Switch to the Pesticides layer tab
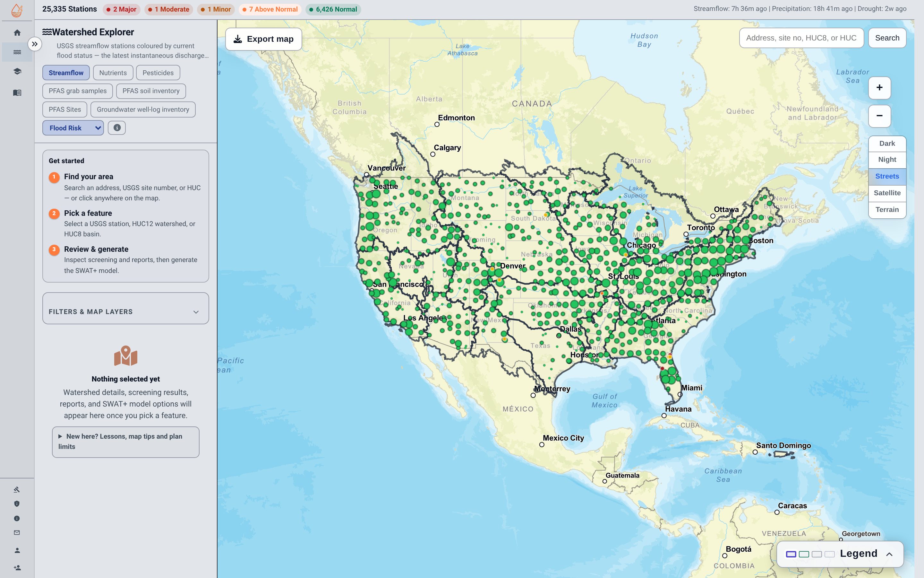Screen dimensions: 924x578 158,73
